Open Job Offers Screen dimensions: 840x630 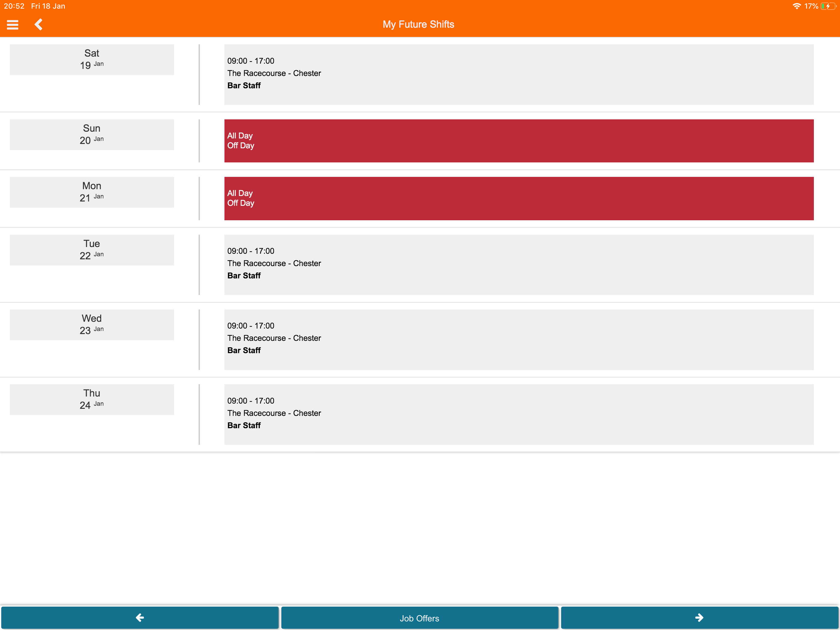[x=419, y=618]
